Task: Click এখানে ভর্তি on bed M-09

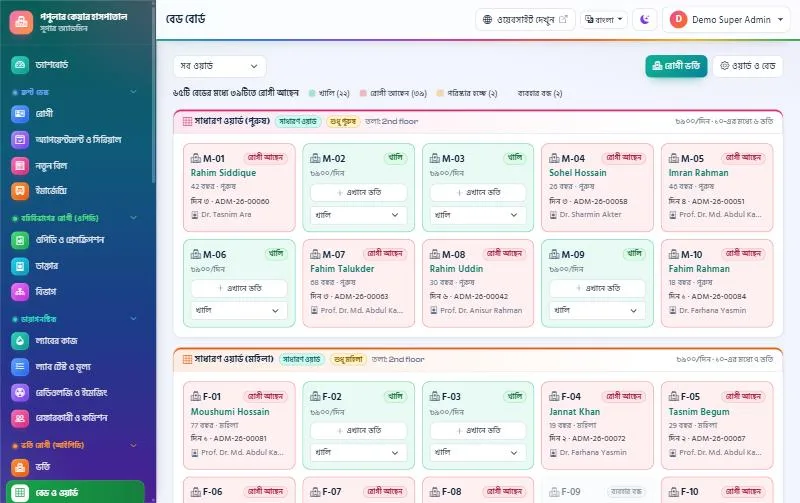Action: tap(597, 288)
